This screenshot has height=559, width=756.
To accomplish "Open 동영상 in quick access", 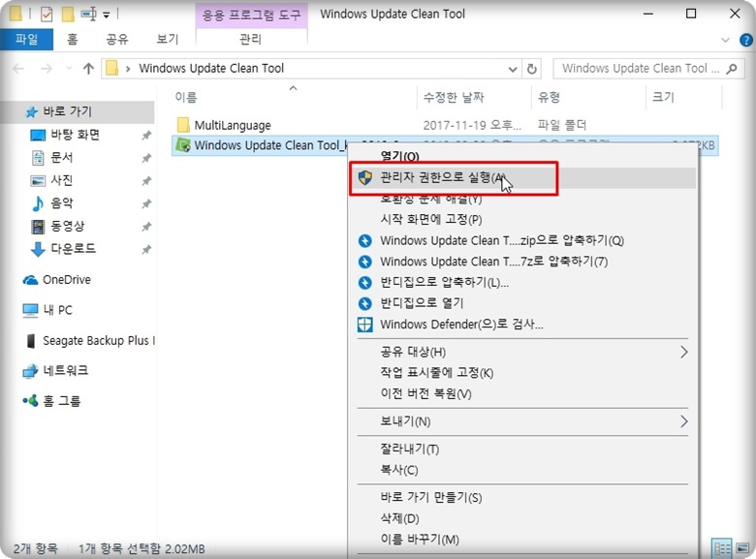I will coord(67,226).
